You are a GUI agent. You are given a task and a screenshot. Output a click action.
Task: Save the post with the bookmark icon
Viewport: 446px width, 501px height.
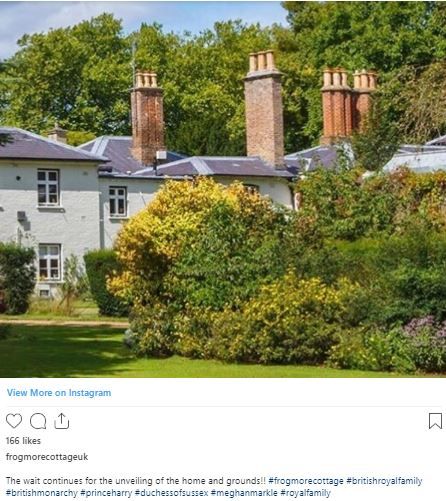435,421
